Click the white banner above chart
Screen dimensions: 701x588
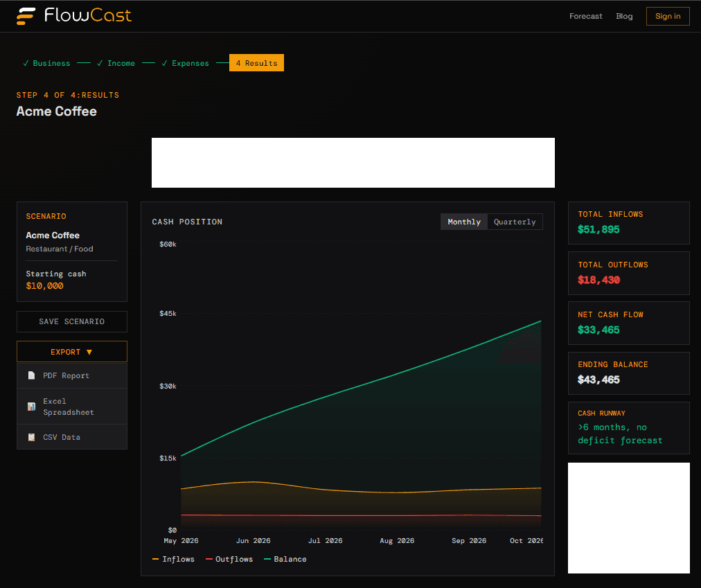353,163
